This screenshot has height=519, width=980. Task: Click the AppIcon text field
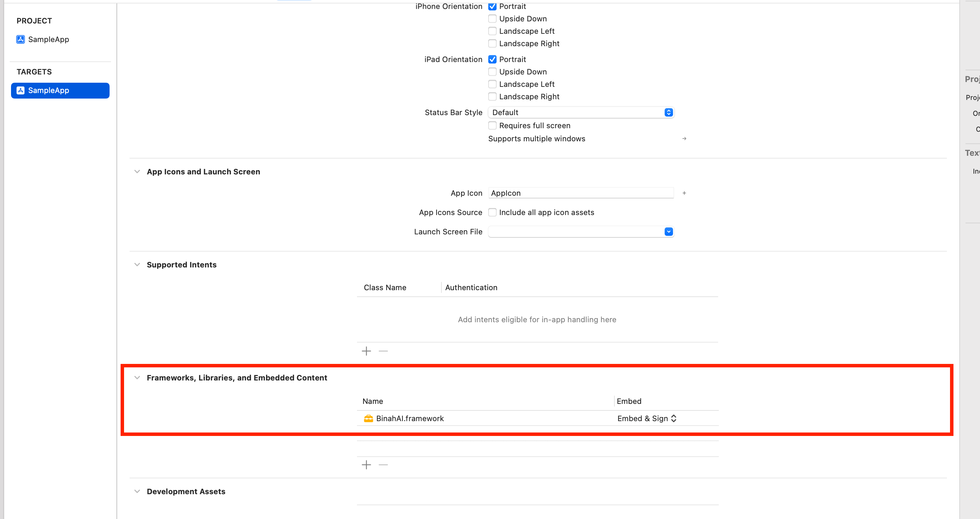coord(581,193)
